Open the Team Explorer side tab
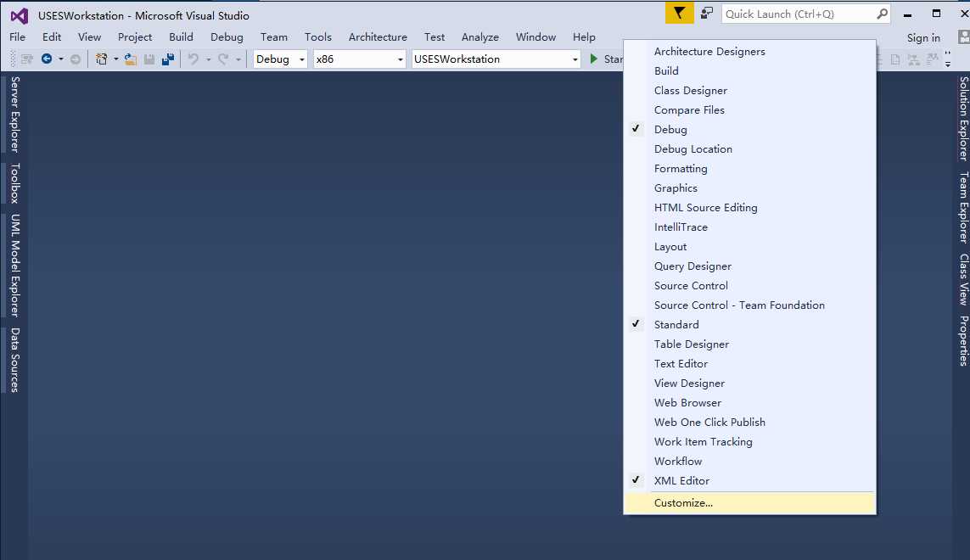970x560 pixels. click(963, 207)
